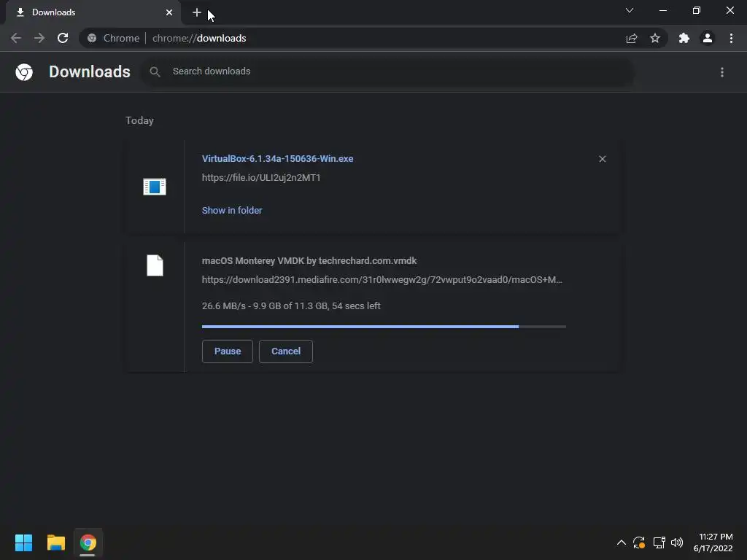Click the VirtualBox installer file icon

click(155, 186)
